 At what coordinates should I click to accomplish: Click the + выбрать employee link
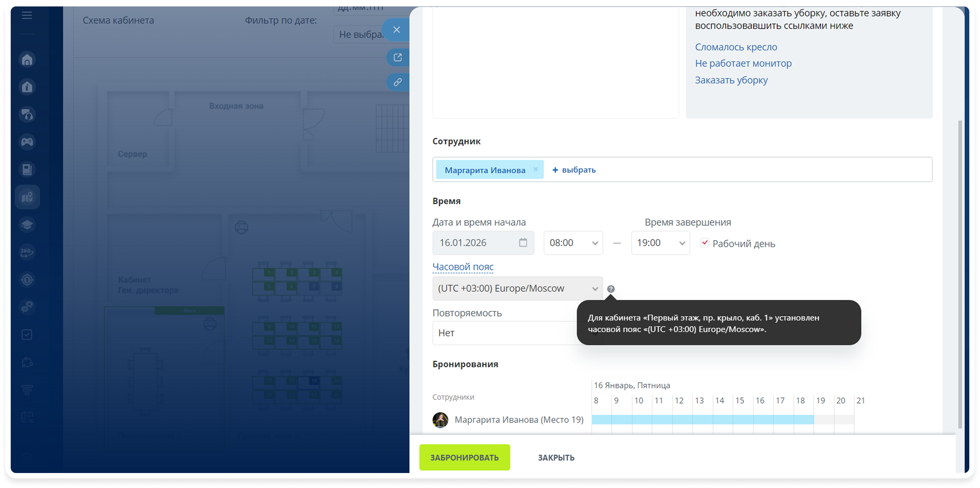[574, 170]
